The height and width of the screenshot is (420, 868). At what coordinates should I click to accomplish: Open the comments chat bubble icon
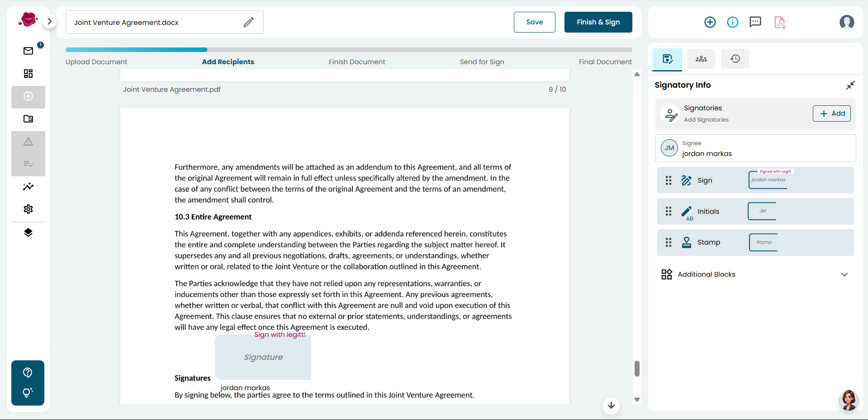(x=755, y=22)
